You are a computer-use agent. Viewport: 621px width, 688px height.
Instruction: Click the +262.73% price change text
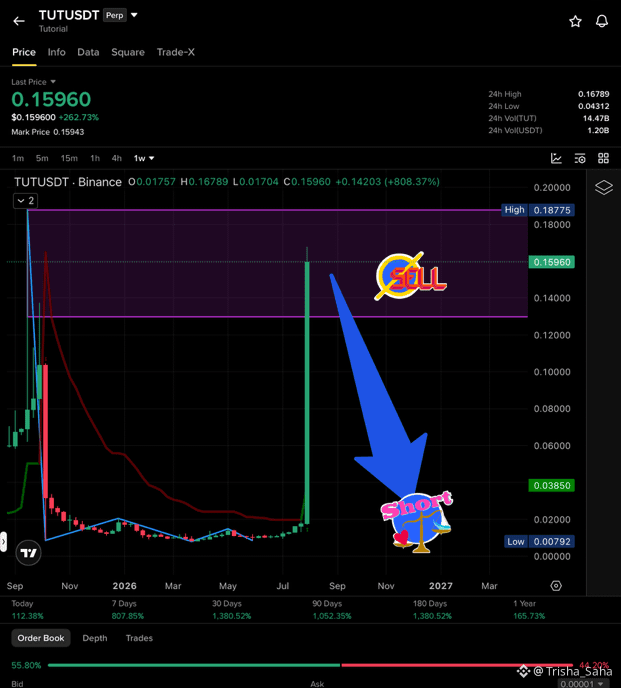click(79, 118)
